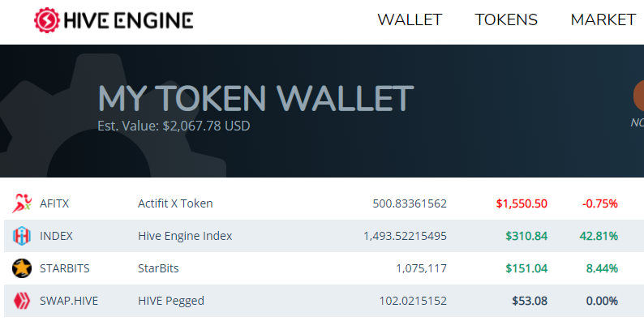Click the 500.83361562 balance
644x321 pixels.
click(410, 203)
